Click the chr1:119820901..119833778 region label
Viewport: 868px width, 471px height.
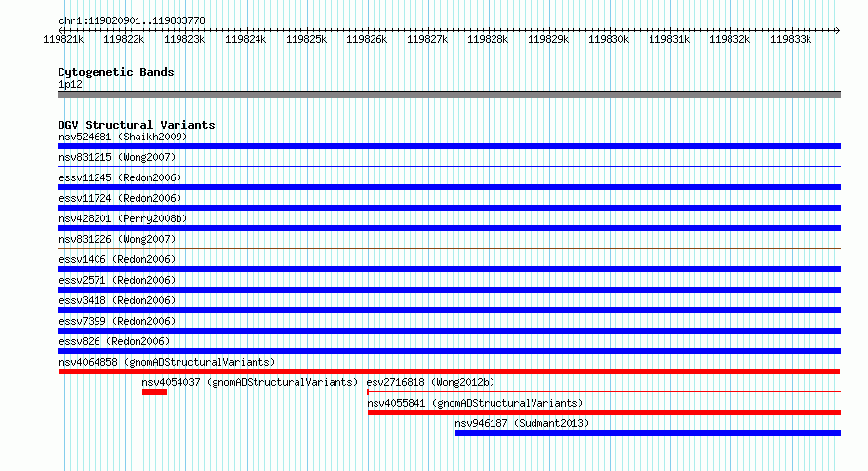(x=132, y=21)
